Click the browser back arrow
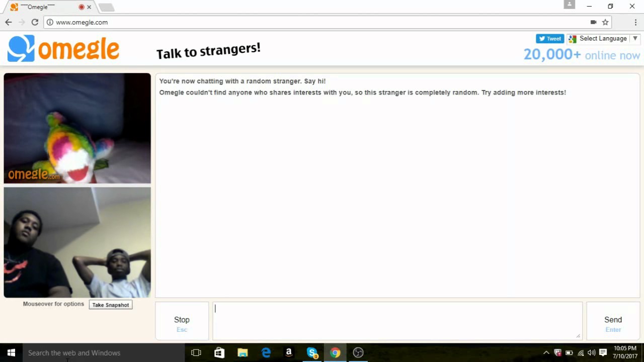Viewport: 644px width, 362px height. [x=9, y=22]
